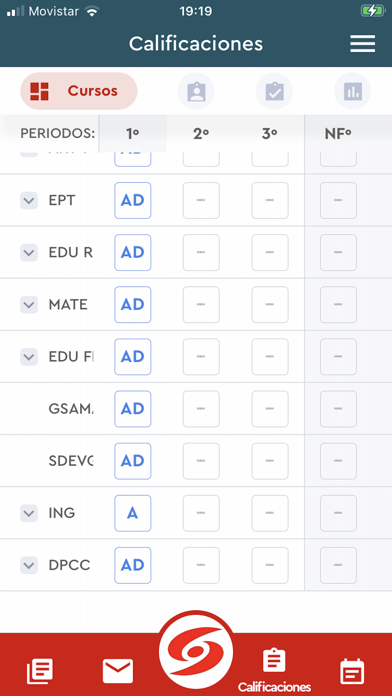Open the calendar icon in bottom bar

(352, 671)
